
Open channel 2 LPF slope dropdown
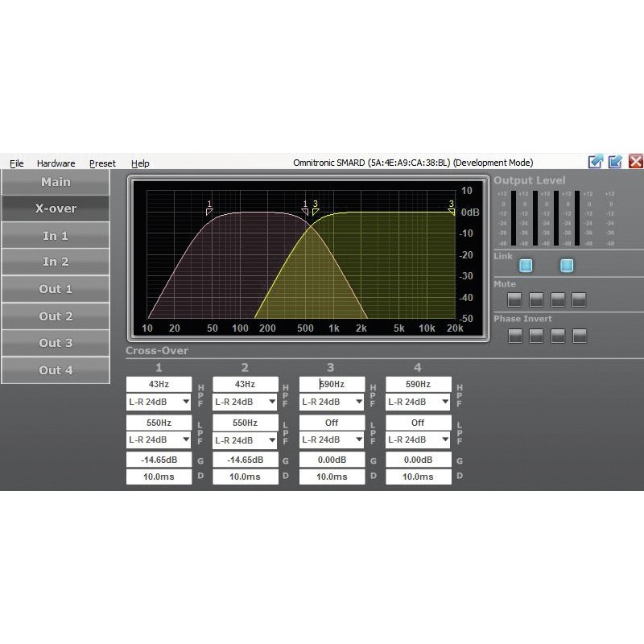246,440
